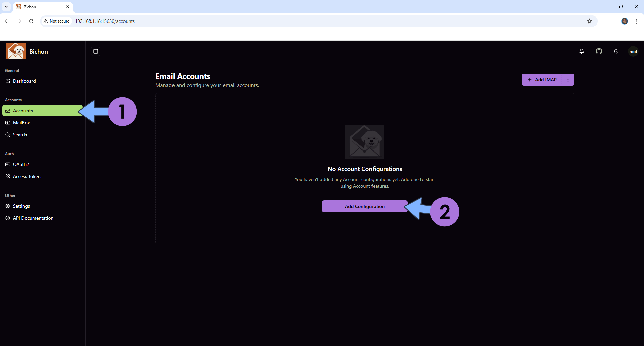Select Accounts in the sidebar

pos(23,111)
